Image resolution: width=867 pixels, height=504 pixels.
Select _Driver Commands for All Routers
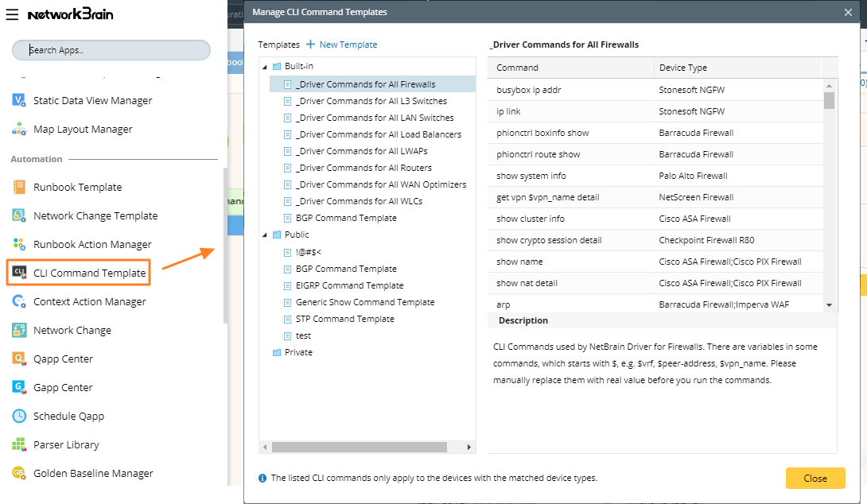click(x=364, y=168)
